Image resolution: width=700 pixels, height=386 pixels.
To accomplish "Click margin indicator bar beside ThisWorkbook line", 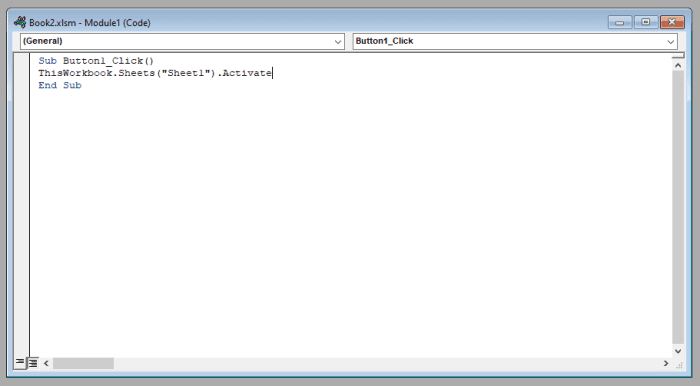I will (x=21, y=73).
